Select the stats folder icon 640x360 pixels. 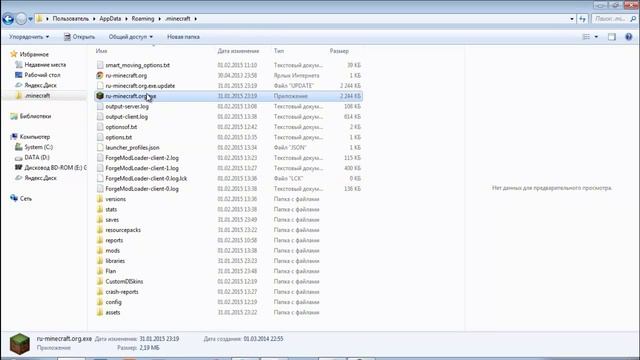tap(100, 209)
